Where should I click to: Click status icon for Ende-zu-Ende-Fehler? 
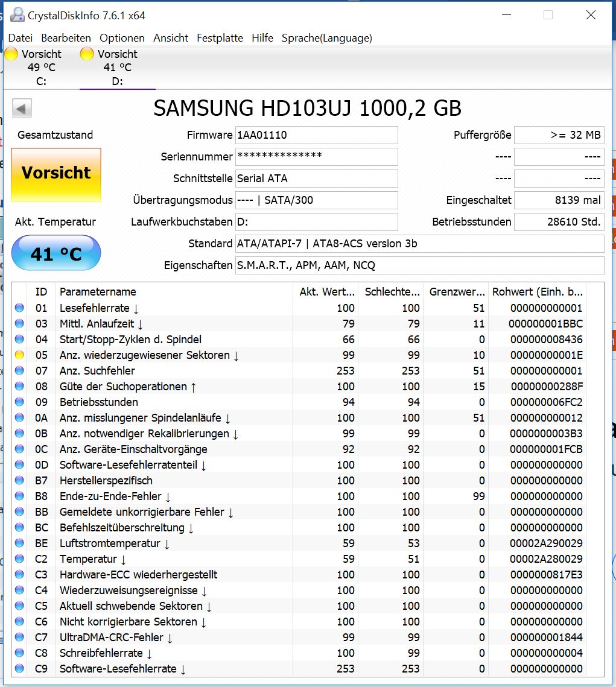click(19, 496)
